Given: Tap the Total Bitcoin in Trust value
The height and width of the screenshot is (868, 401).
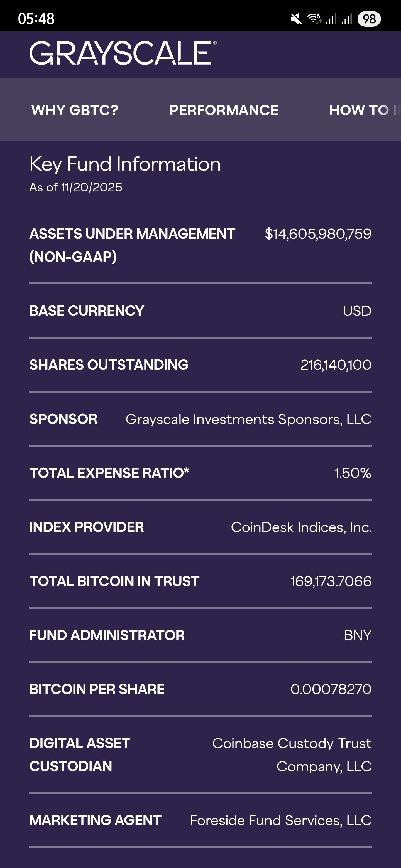Looking at the screenshot, I should pos(331,581).
